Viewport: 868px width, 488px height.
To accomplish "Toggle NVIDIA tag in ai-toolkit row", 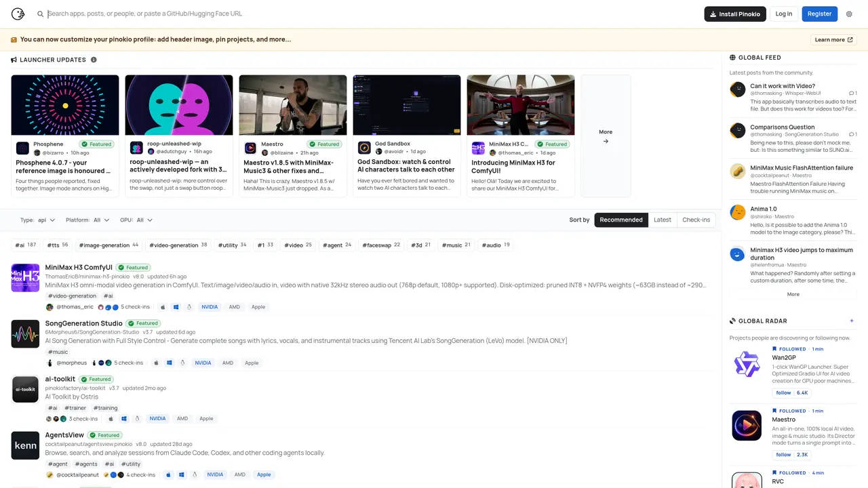I will [157, 418].
